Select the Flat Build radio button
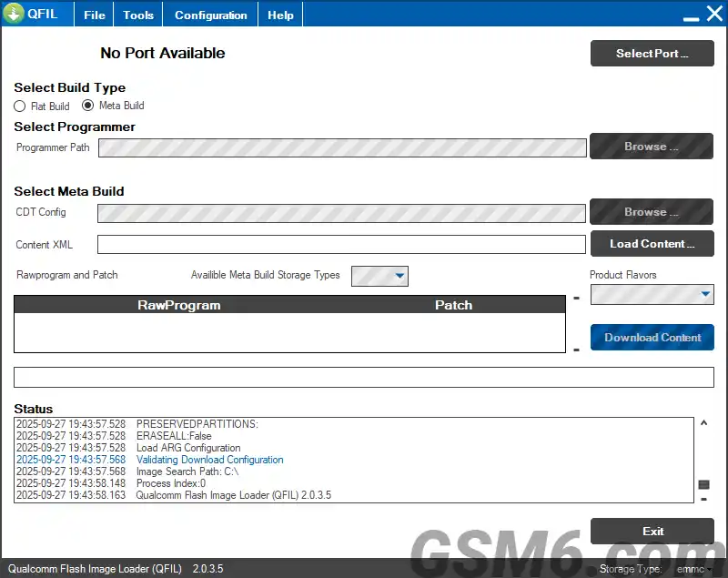 (19, 106)
